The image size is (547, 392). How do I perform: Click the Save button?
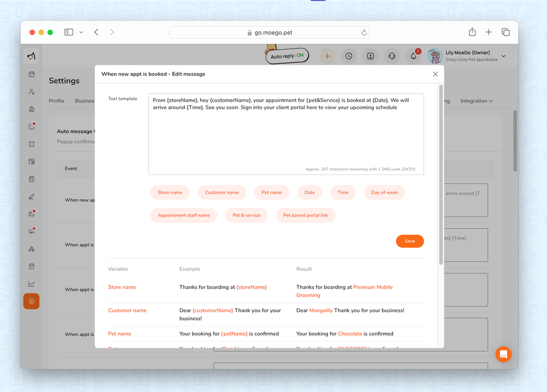pos(410,241)
